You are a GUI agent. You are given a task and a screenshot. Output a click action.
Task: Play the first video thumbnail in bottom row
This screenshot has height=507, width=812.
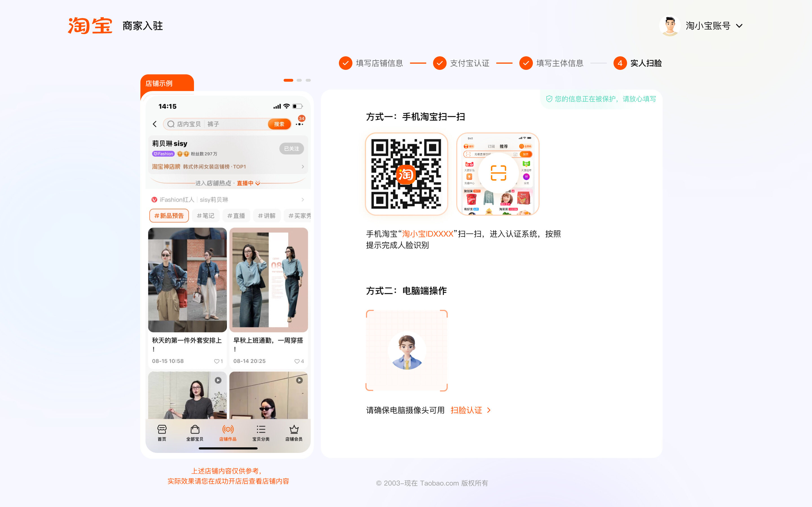tap(218, 380)
